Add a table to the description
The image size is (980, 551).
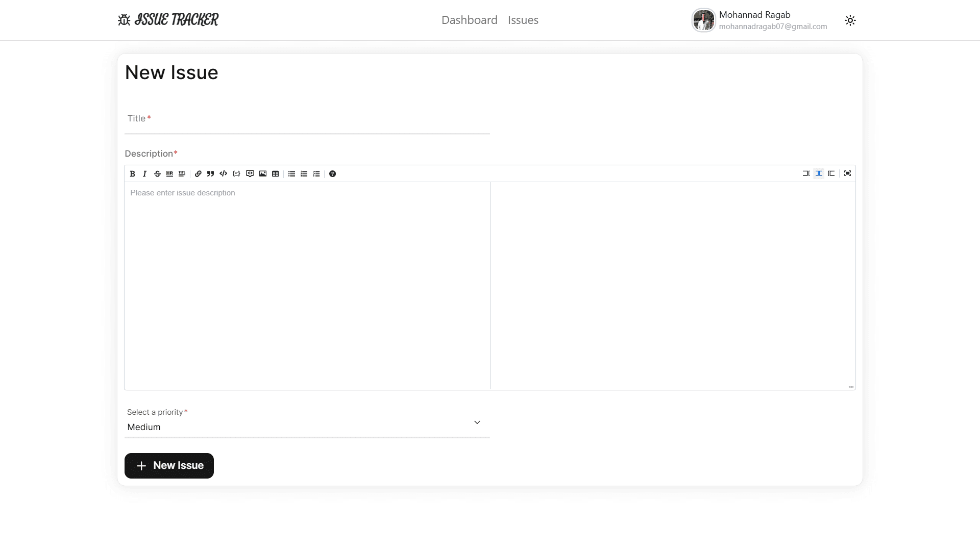pyautogui.click(x=276, y=174)
